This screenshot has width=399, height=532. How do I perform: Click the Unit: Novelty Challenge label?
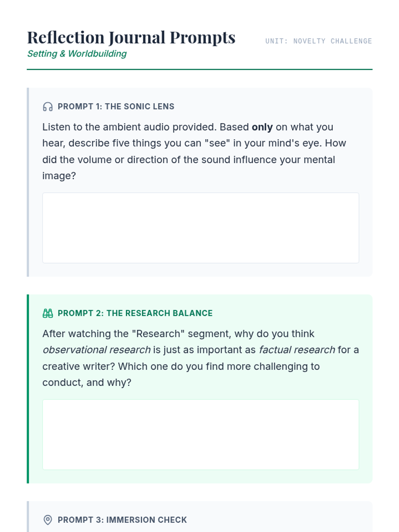point(318,41)
